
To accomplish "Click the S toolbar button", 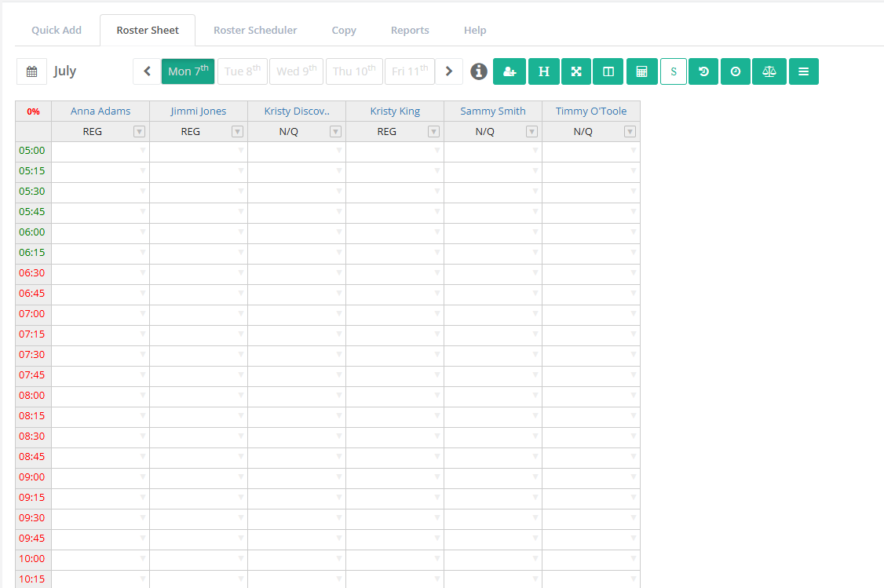I will click(x=674, y=71).
